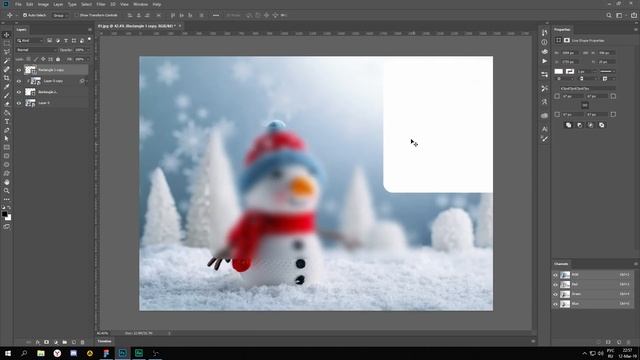Screen dimensions: 640x360
Task: Enable Show Transform Controls checkbox
Action: [x=77, y=16]
